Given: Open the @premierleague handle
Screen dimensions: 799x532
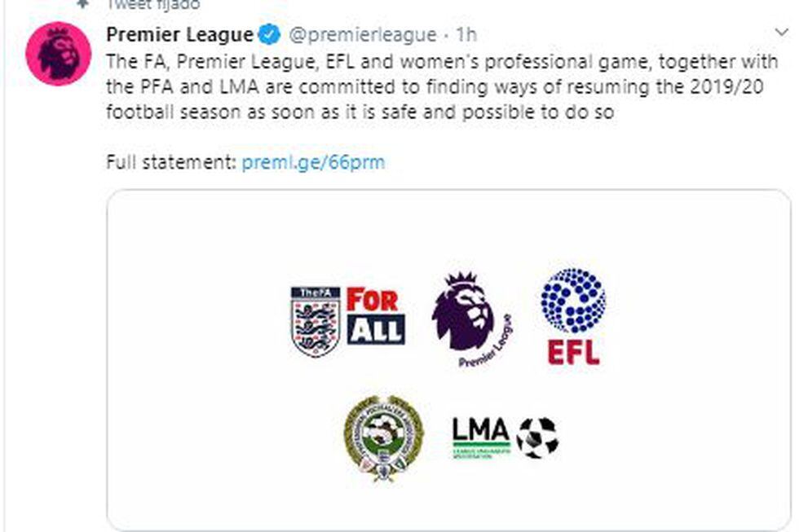Looking at the screenshot, I should [x=363, y=35].
